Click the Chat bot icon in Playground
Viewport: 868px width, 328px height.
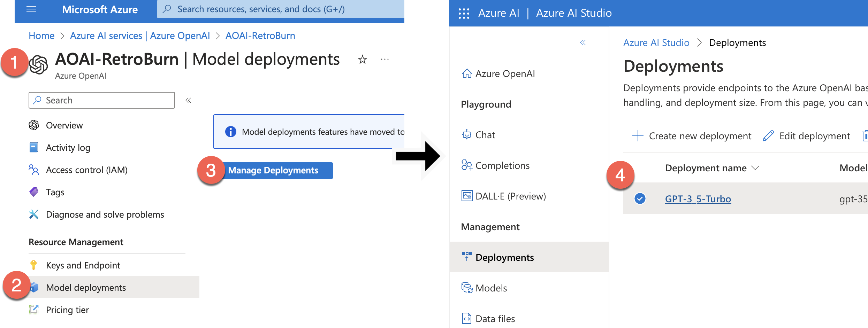[x=467, y=135]
